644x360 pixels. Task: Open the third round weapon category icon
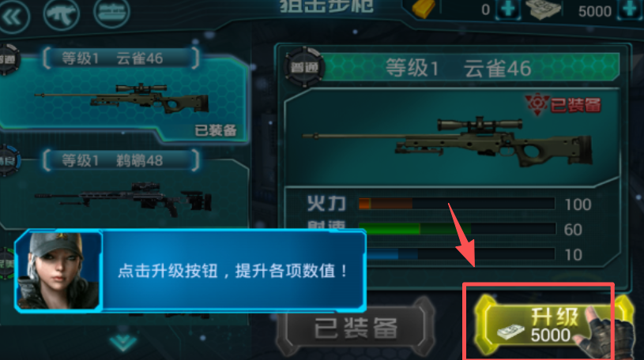click(x=111, y=13)
